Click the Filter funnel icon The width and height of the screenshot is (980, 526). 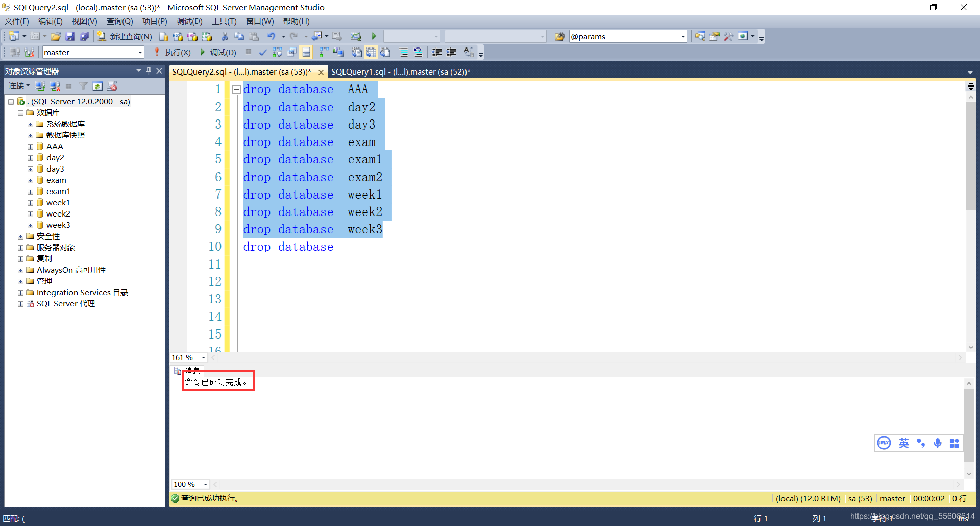pyautogui.click(x=83, y=86)
